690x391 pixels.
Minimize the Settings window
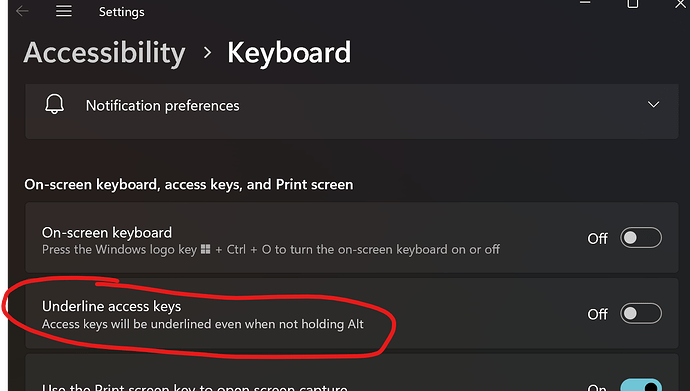[585, 3]
